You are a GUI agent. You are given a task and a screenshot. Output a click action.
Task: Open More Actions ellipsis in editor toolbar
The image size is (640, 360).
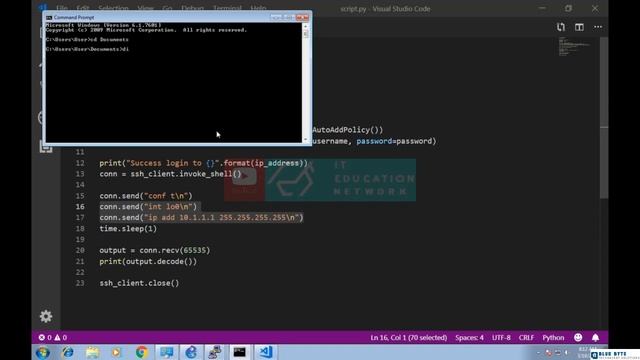click(598, 27)
